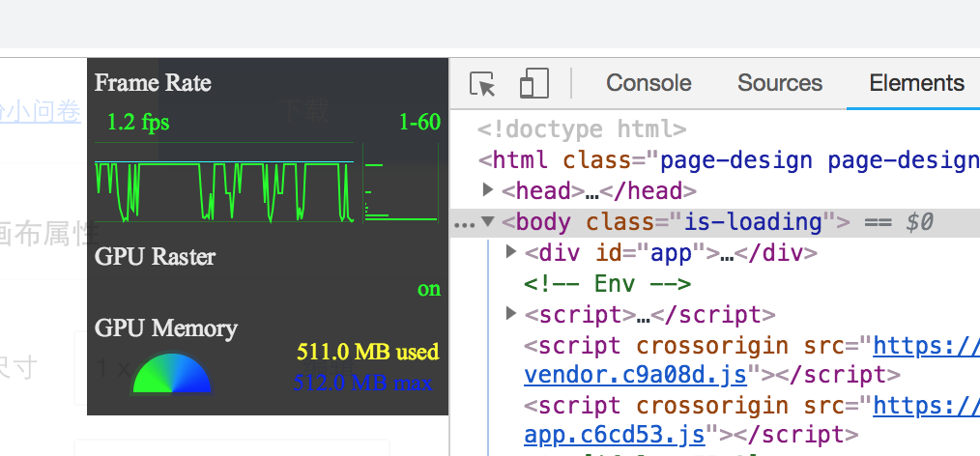Expand the head element node
Image resolution: width=980 pixels, height=456 pixels.
tap(489, 189)
